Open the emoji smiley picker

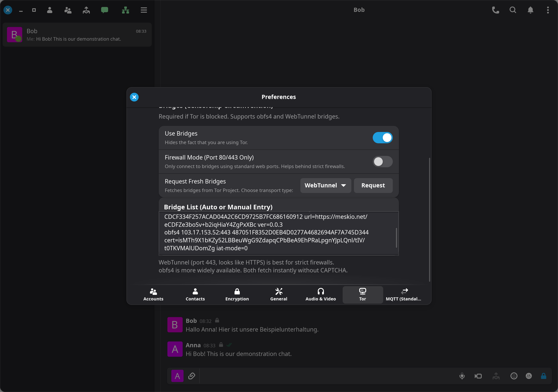coord(514,376)
